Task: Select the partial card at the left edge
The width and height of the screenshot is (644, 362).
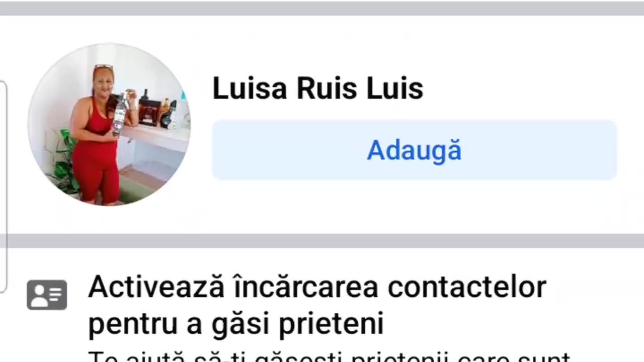Action: pos(3,186)
